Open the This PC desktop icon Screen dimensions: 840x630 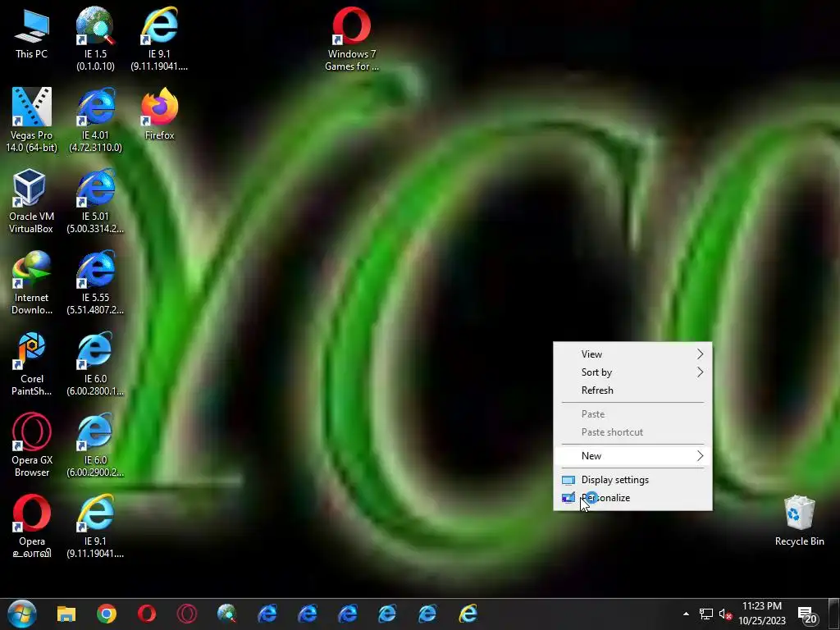(32, 34)
